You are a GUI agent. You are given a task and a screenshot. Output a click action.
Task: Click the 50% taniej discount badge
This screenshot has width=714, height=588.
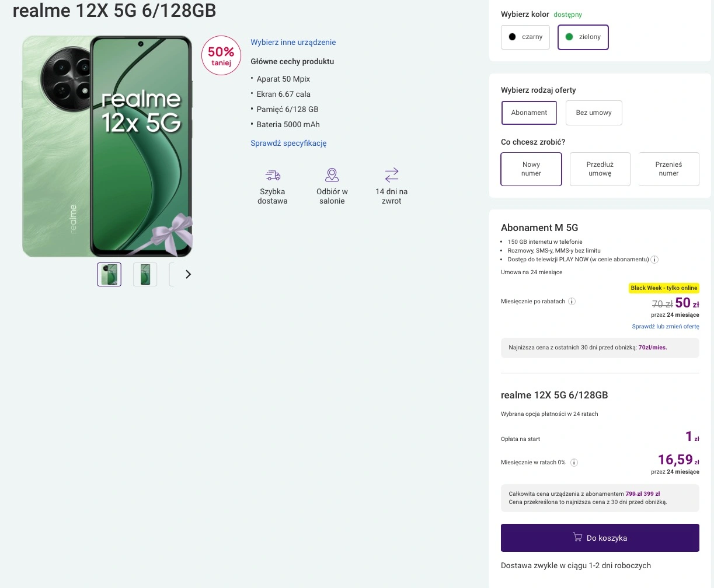(221, 56)
